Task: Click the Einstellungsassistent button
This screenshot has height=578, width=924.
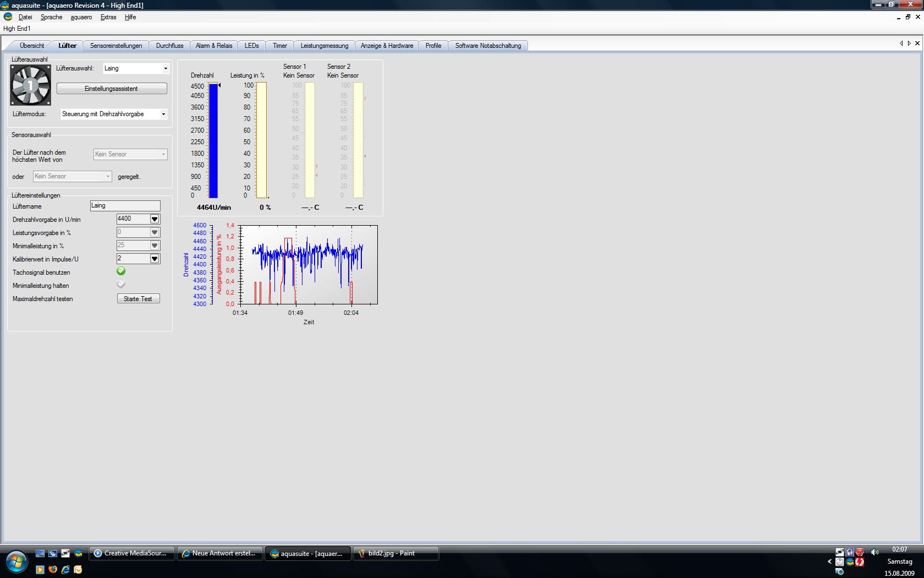Action: tap(112, 89)
